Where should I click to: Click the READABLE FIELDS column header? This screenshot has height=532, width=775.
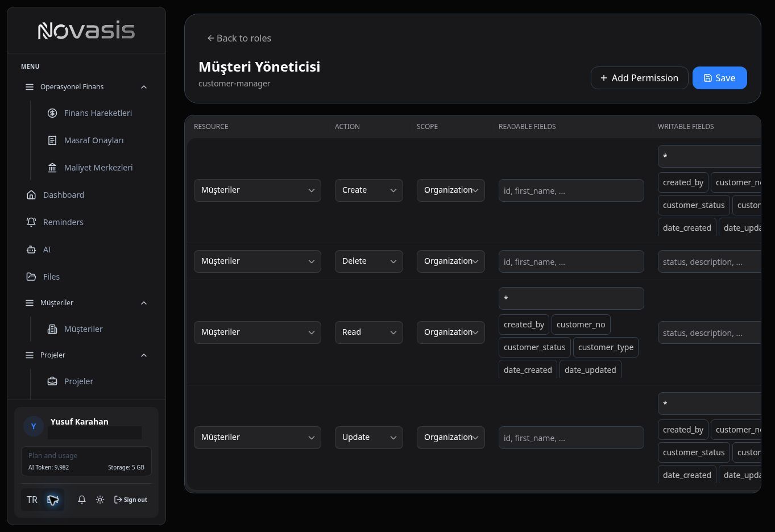527,127
